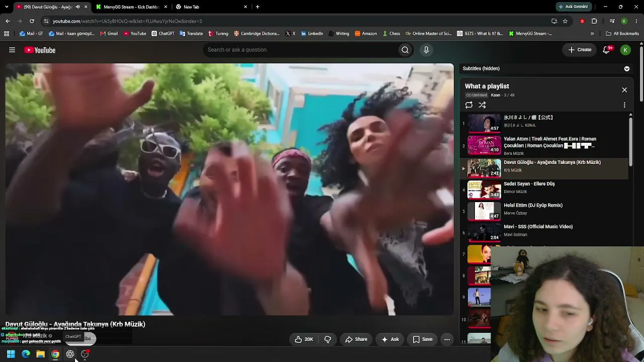Open Chrome media control button
The image size is (644, 362).
pos(612,21)
